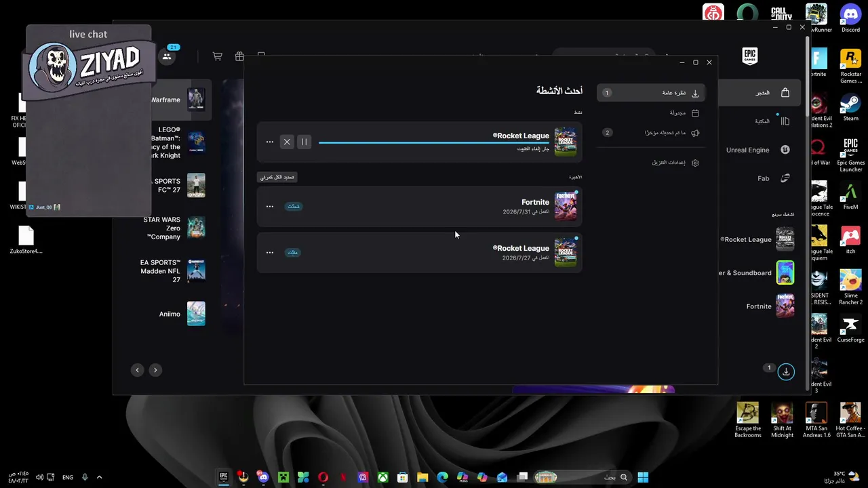Open the Epic Games Launcher desktop shortcut
This screenshot has height=488, width=868.
coord(850,155)
